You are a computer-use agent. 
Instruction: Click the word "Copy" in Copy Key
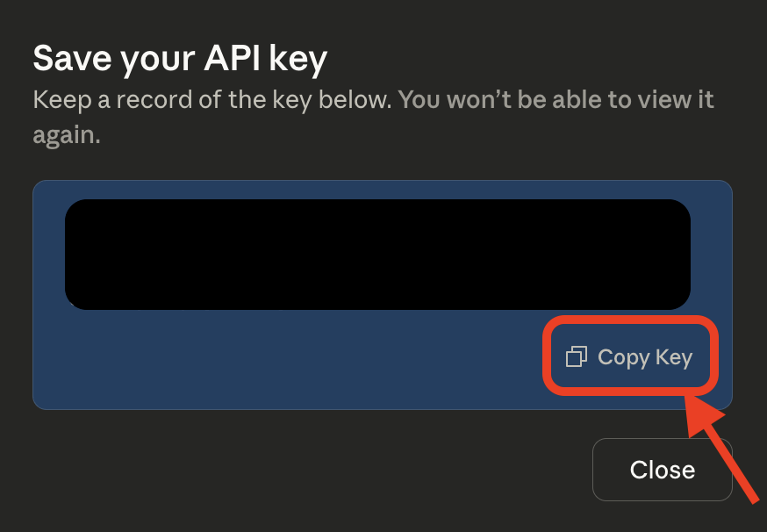pos(623,357)
